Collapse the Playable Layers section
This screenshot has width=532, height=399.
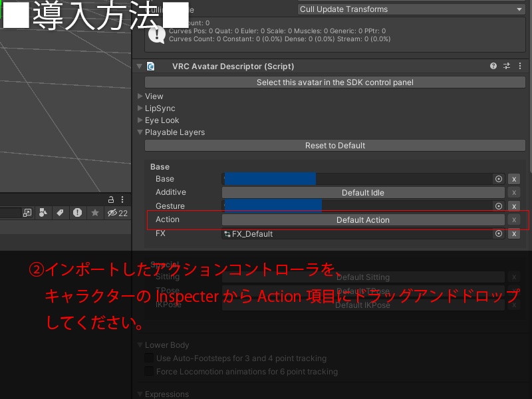pos(140,132)
